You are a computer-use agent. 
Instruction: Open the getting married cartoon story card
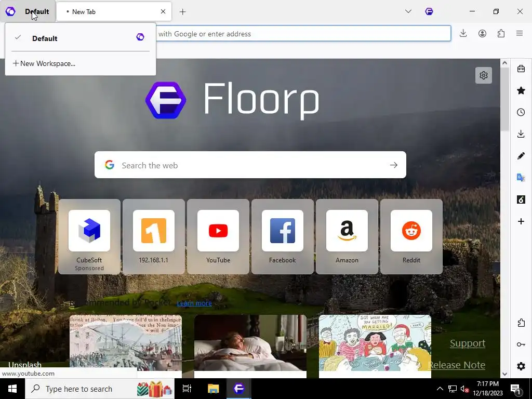coord(375,346)
